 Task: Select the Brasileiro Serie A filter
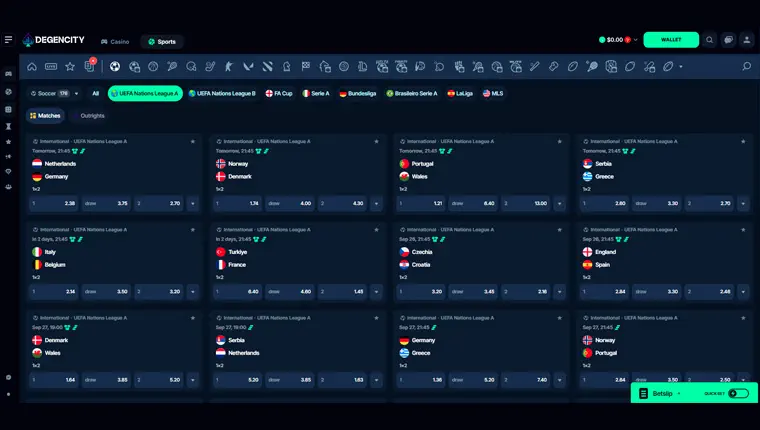(412, 94)
